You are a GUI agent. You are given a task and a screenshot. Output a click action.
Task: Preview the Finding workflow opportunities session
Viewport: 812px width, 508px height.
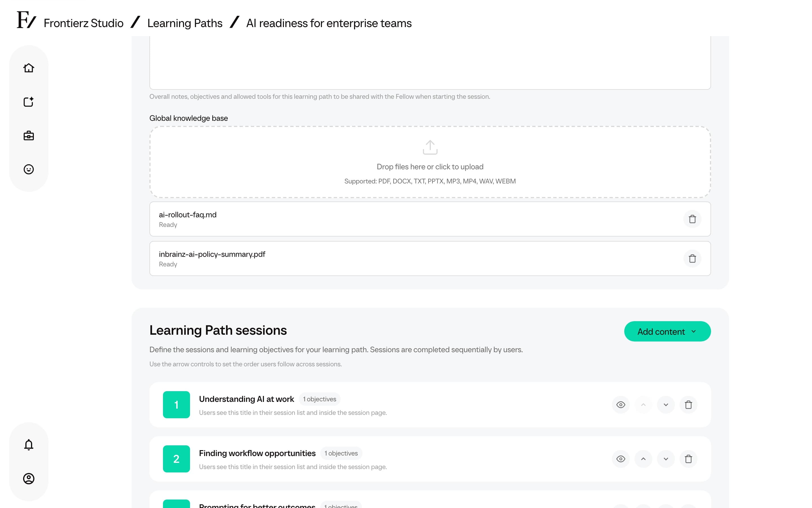coord(620,459)
